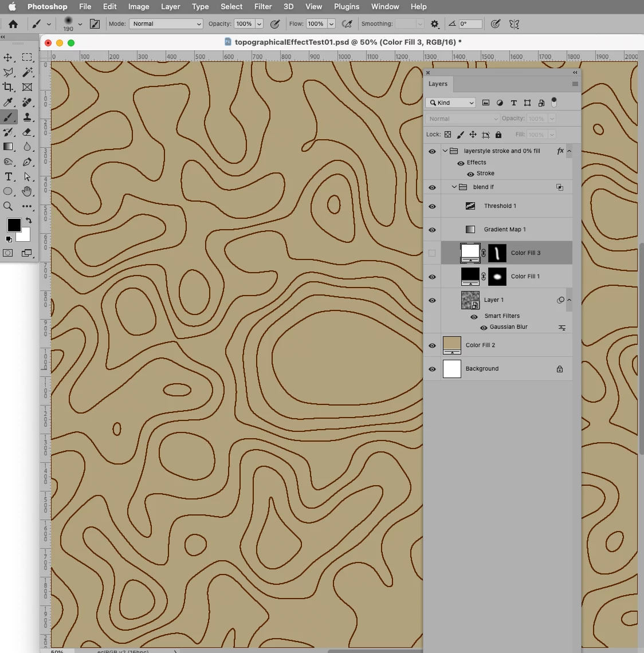Open the Filter menu
Screen dimensions: 644x653
(263, 7)
